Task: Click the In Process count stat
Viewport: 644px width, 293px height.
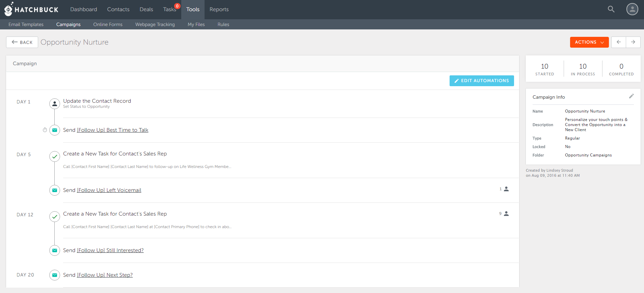Action: click(x=583, y=69)
